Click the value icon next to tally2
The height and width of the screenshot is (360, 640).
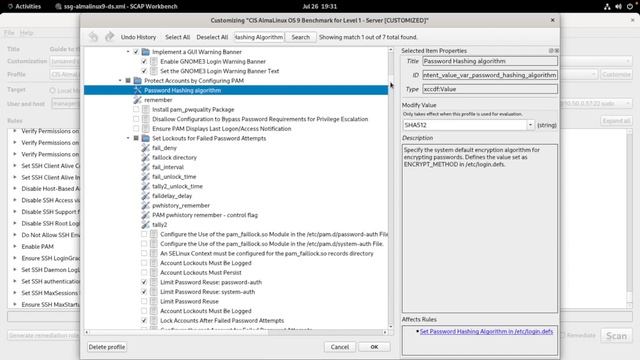[x=145, y=224]
